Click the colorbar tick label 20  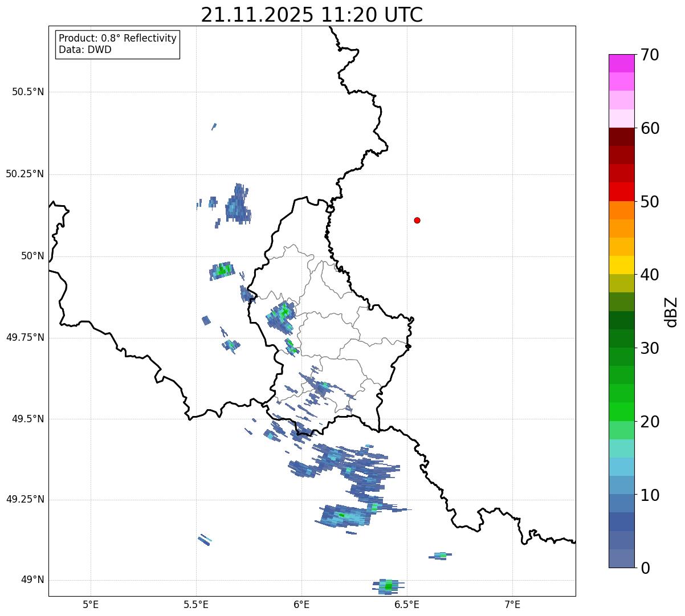(650, 422)
